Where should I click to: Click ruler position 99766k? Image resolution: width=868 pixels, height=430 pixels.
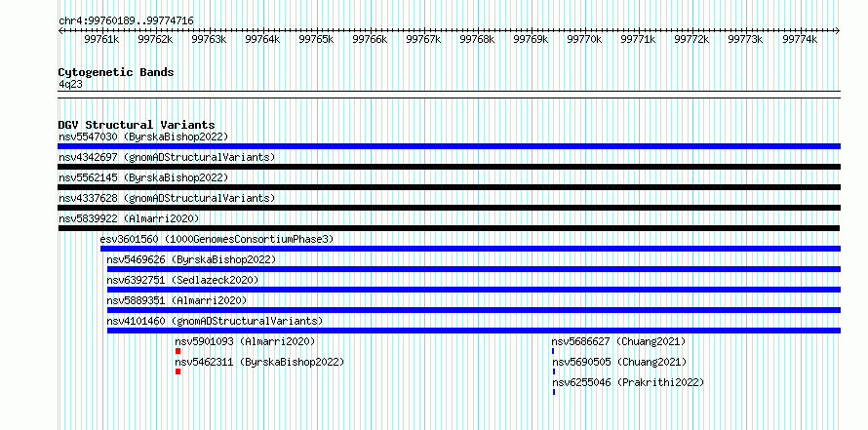point(370,39)
